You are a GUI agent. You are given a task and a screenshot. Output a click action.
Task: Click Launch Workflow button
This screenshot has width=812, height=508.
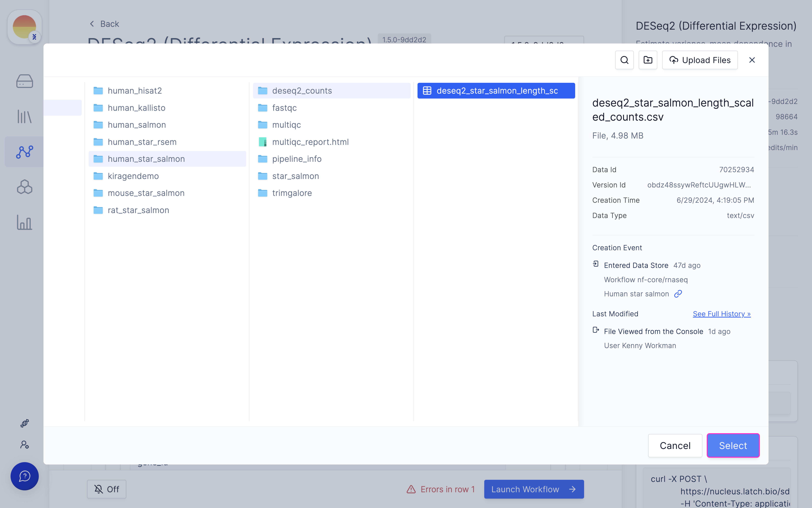pyautogui.click(x=534, y=489)
